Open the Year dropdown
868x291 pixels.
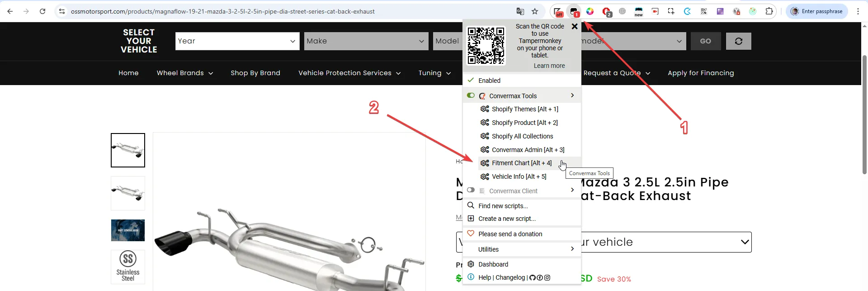237,41
